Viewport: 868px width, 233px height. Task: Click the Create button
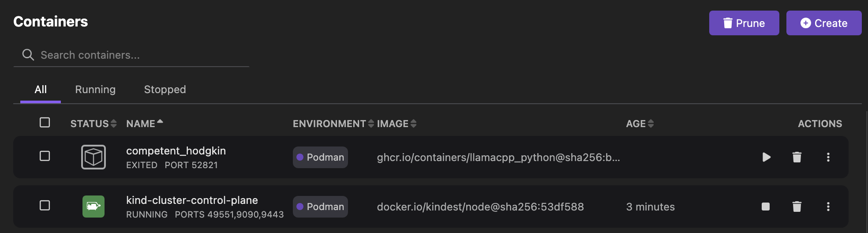[823, 23]
